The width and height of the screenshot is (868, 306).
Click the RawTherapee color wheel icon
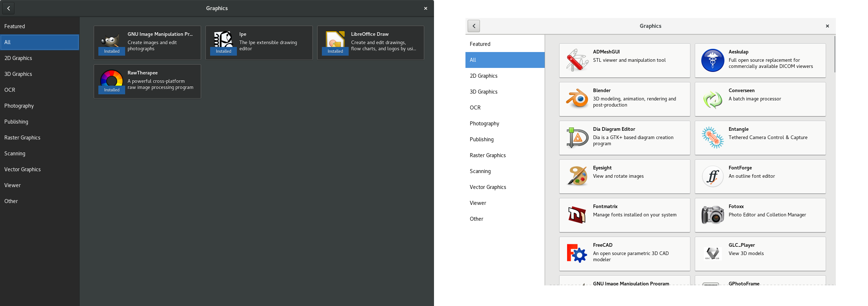point(111,78)
